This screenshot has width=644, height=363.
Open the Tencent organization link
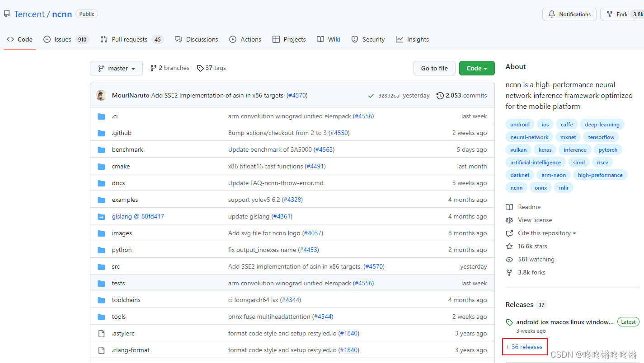click(x=29, y=14)
